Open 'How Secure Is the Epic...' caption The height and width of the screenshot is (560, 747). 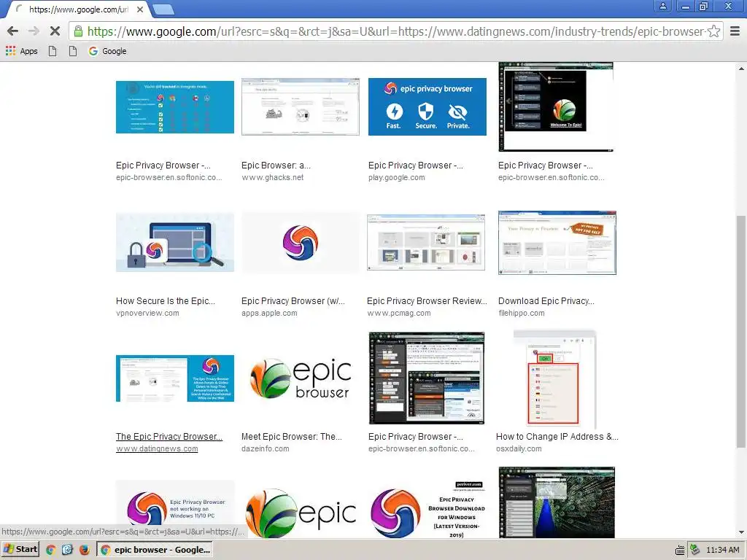click(x=166, y=301)
